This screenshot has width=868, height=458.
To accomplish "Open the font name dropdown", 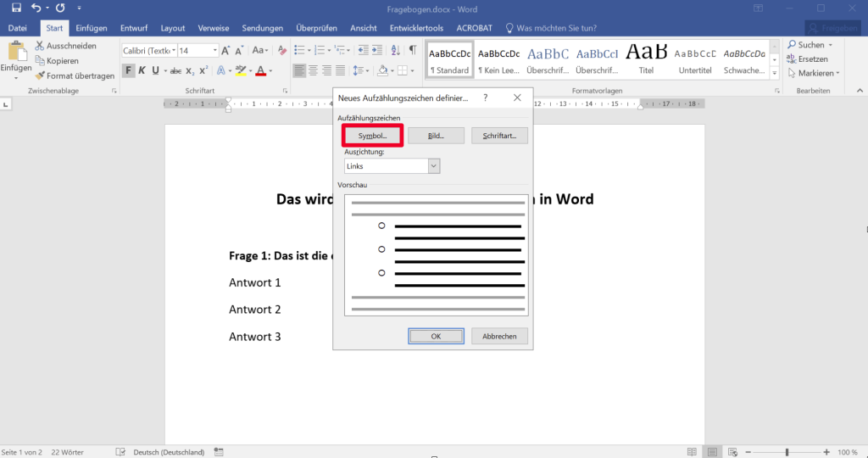I will tap(173, 50).
